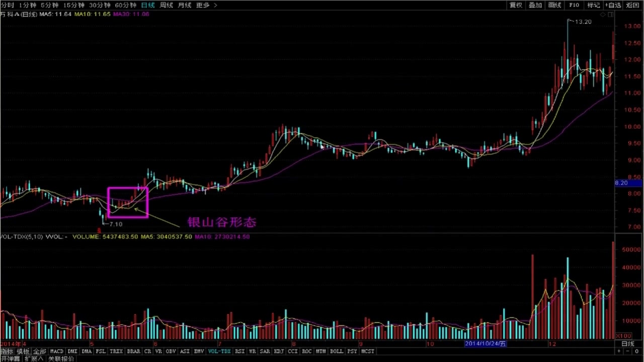Choose the MCST indicator

tap(368, 351)
